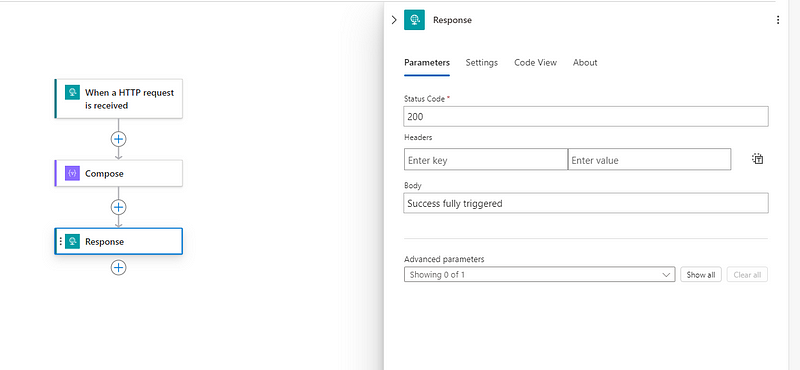800x370 pixels.
Task: Switch to the Settings tab
Action: [x=482, y=62]
